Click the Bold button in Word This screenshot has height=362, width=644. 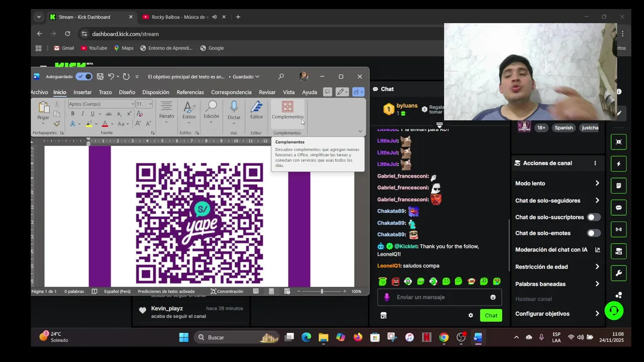(x=73, y=114)
